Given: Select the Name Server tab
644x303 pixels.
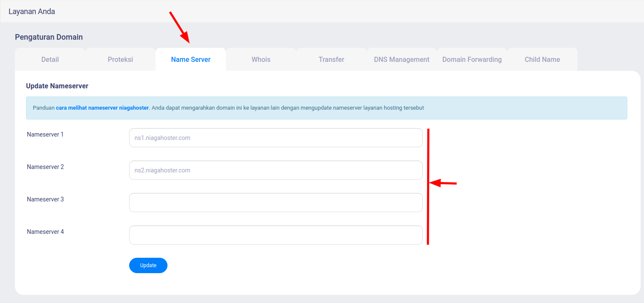Looking at the screenshot, I should pos(191,59).
